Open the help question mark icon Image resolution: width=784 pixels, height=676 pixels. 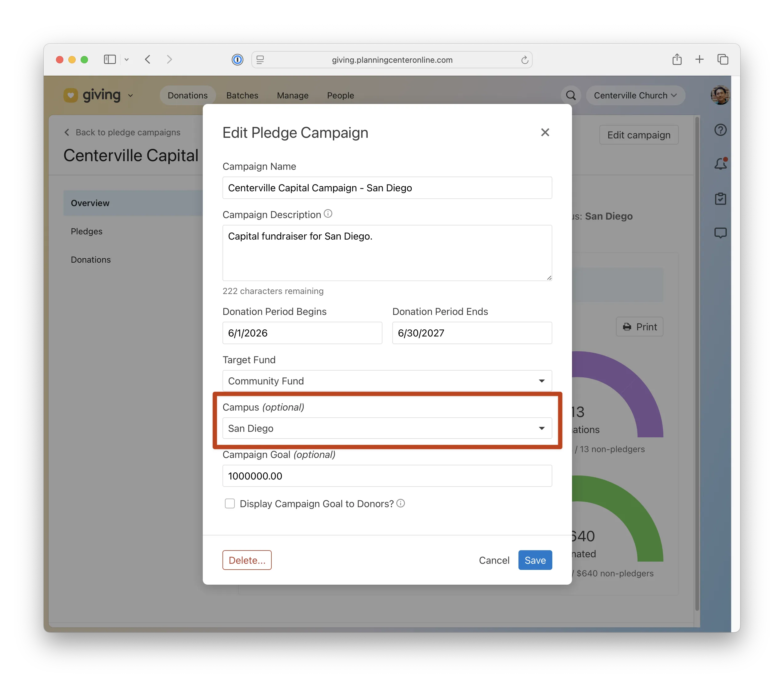pos(720,130)
